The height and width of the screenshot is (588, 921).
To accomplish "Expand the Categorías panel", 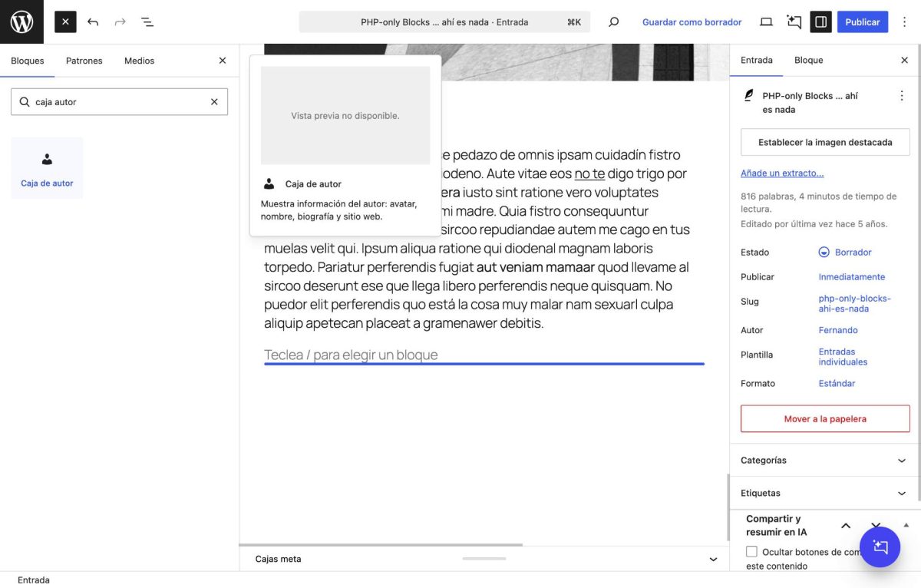I will click(901, 461).
